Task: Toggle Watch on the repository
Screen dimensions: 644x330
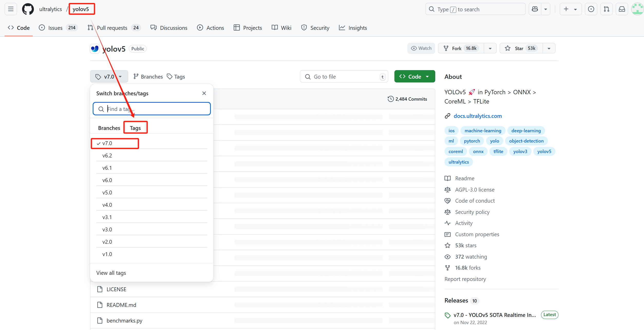Action: [x=421, y=48]
